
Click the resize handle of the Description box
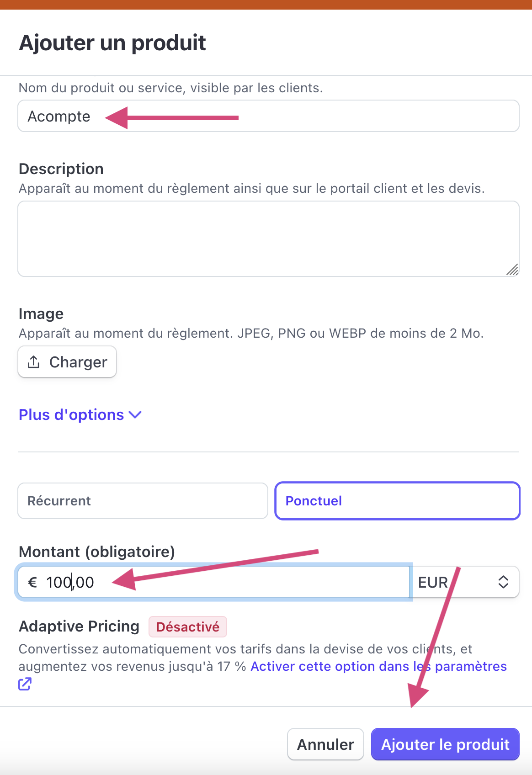pyautogui.click(x=512, y=270)
